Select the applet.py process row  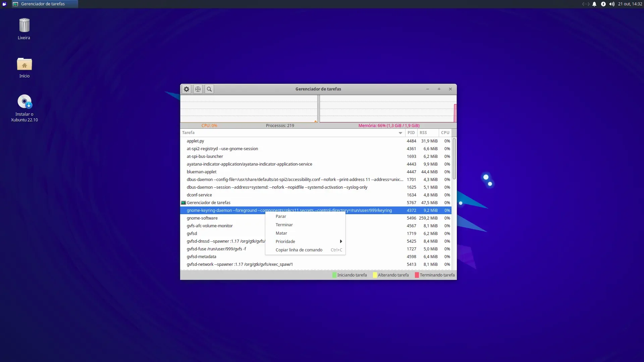[316, 141]
